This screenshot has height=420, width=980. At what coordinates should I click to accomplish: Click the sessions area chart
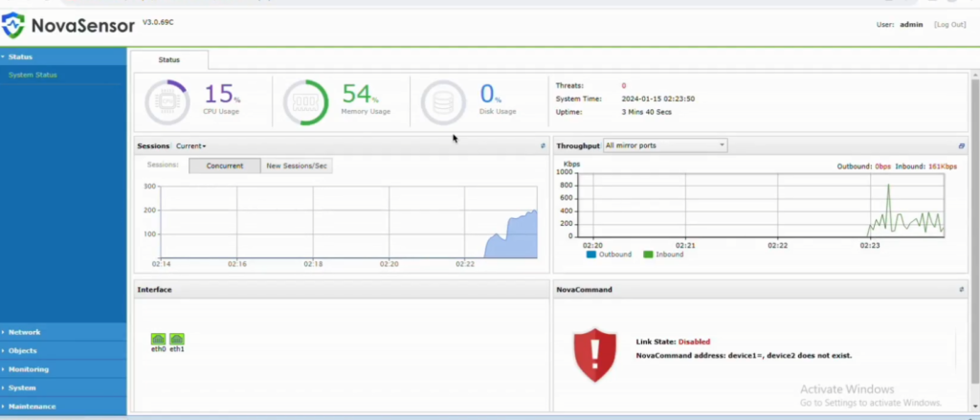[348, 222]
